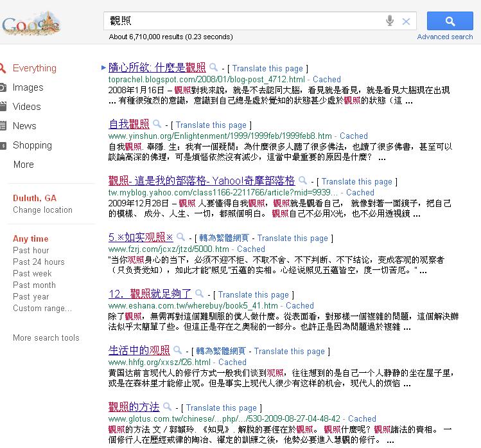This screenshot has height=448, width=481.
Task: Click preview magnifier beside 自我觀照 result
Action: [157, 124]
